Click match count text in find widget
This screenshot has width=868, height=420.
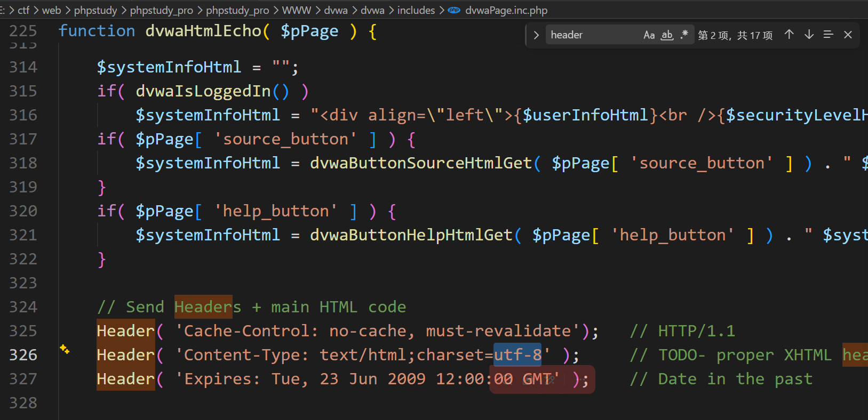(x=735, y=35)
